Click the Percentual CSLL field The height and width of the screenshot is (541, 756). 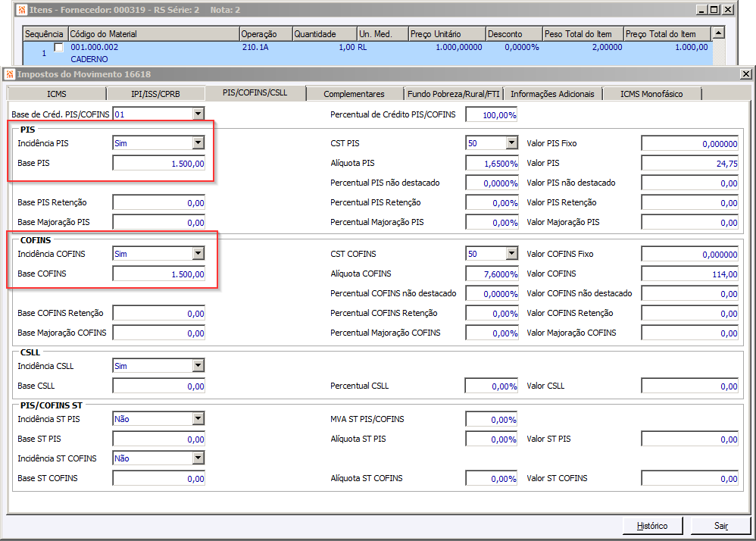click(492, 386)
